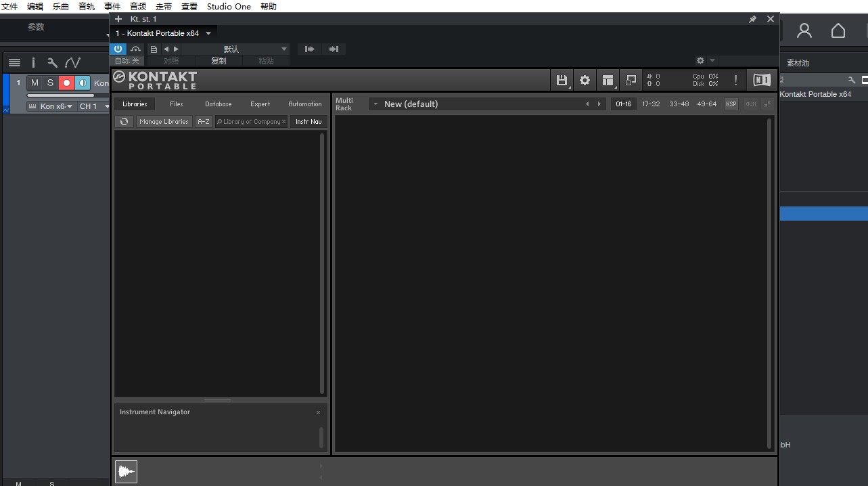This screenshot has height=486, width=868.
Task: Go to previous preset with left arrow
Action: pyautogui.click(x=166, y=49)
